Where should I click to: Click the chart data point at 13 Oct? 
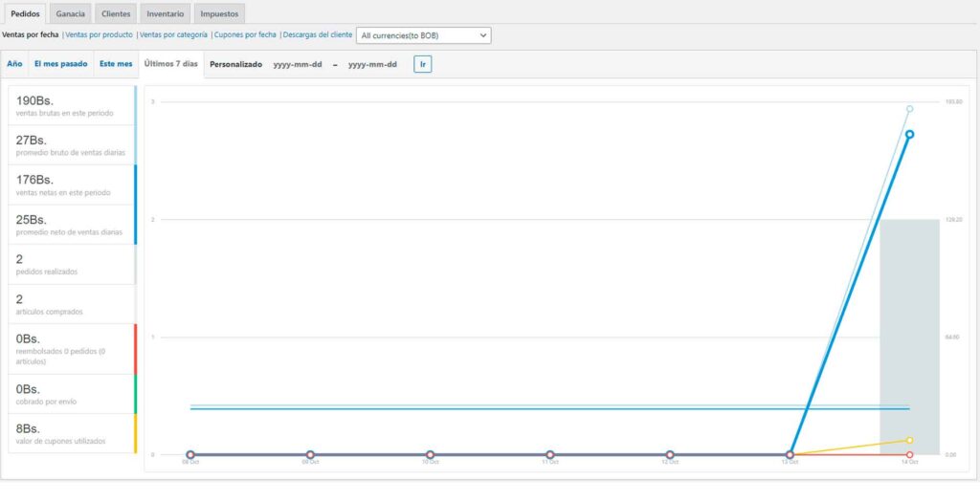(x=790, y=455)
